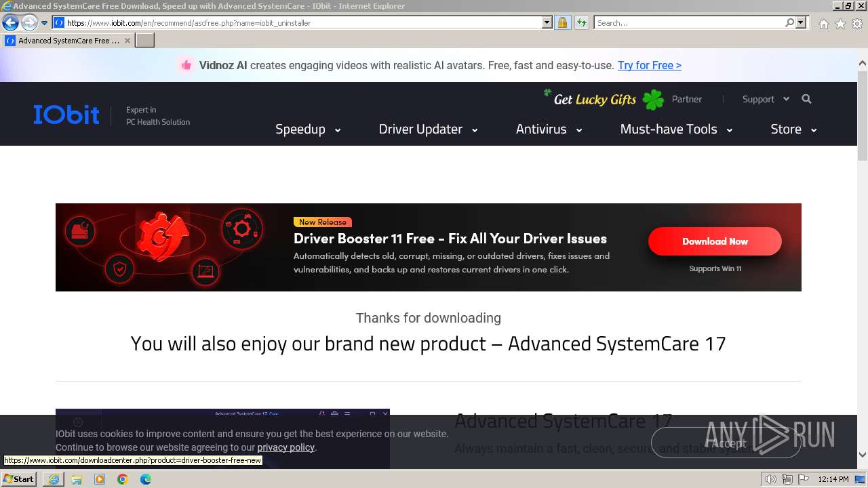Image resolution: width=868 pixels, height=488 pixels.
Task: Accept the cookie notice
Action: [x=726, y=443]
